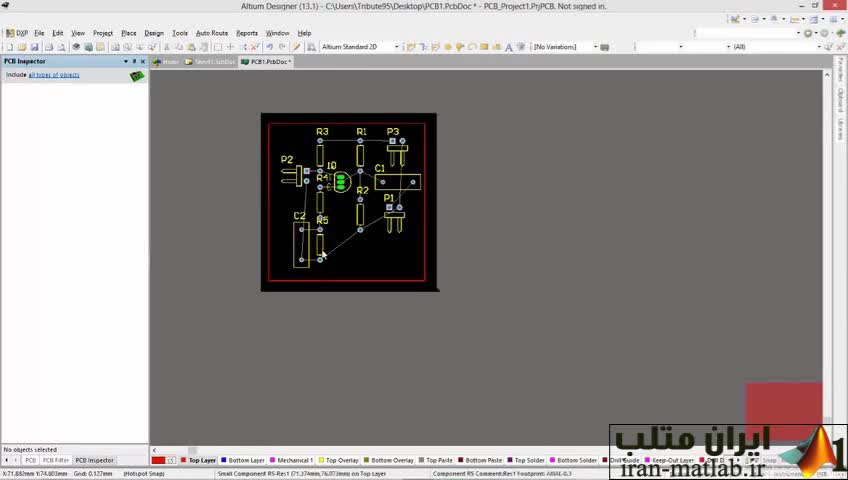Switch to the Home tab
This screenshot has height=480, width=848.
click(166, 62)
